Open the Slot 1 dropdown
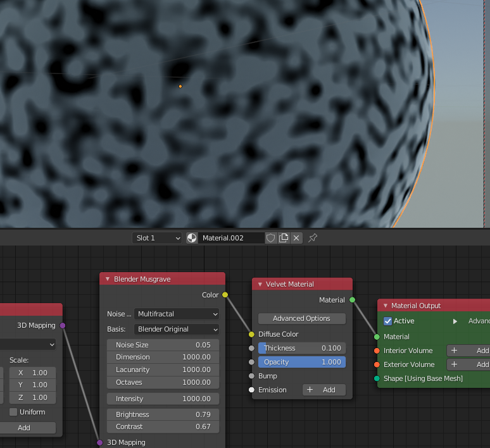This screenshot has height=448, width=490. pos(158,238)
